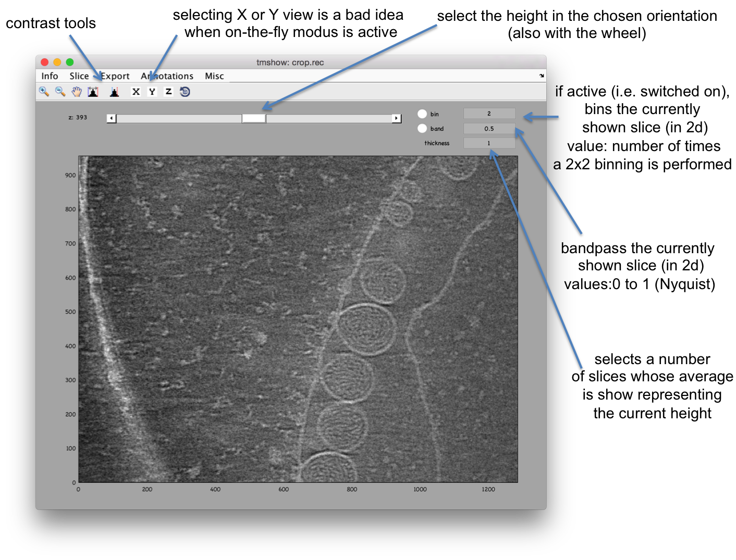The height and width of the screenshot is (560, 736).
Task: Switch to the Y orientation view
Action: [x=152, y=92]
